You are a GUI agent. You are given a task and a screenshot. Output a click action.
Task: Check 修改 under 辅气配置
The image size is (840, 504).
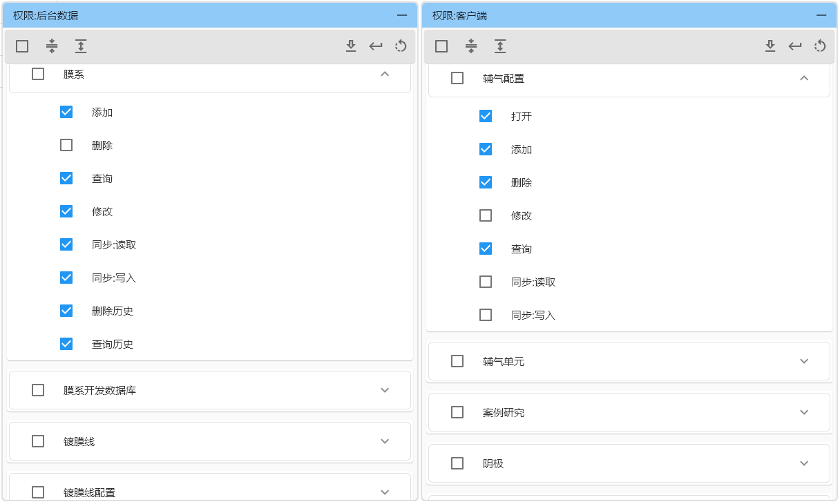pyautogui.click(x=486, y=215)
